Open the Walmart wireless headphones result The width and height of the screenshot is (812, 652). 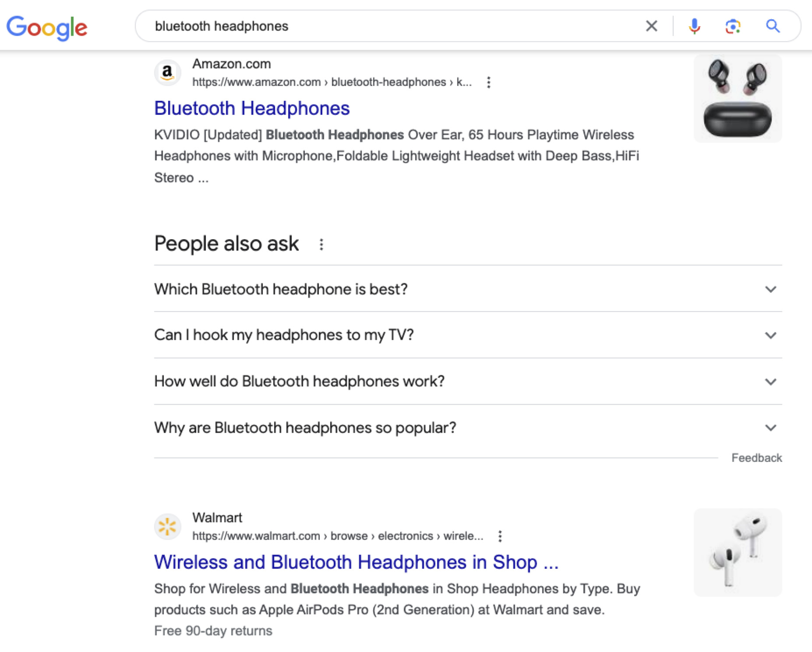[356, 562]
